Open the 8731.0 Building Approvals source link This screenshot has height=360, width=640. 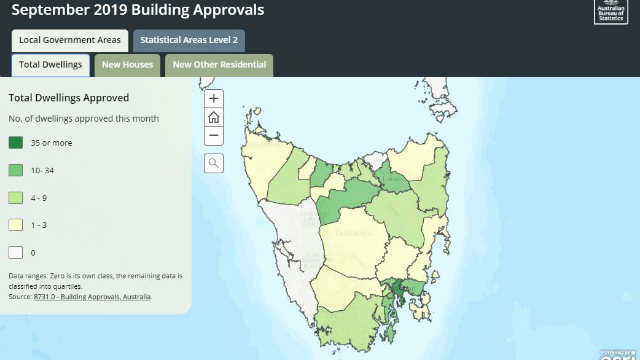(92, 297)
